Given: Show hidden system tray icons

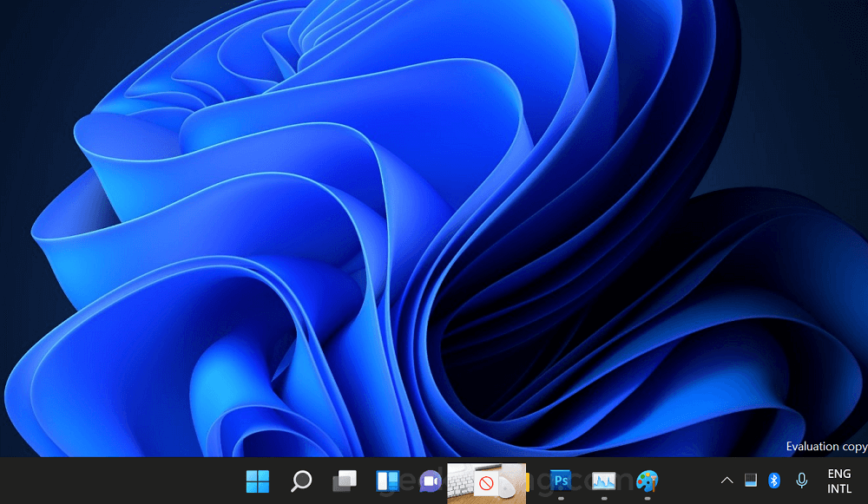Looking at the screenshot, I should 727,481.
